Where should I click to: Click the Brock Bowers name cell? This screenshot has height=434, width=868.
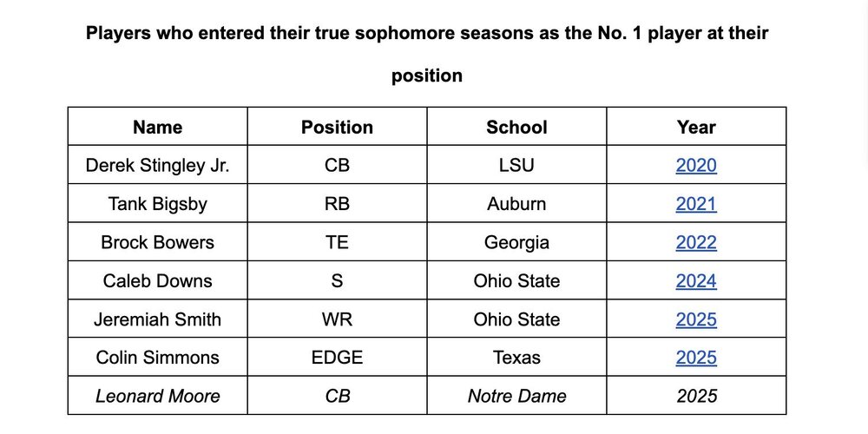[x=157, y=242]
